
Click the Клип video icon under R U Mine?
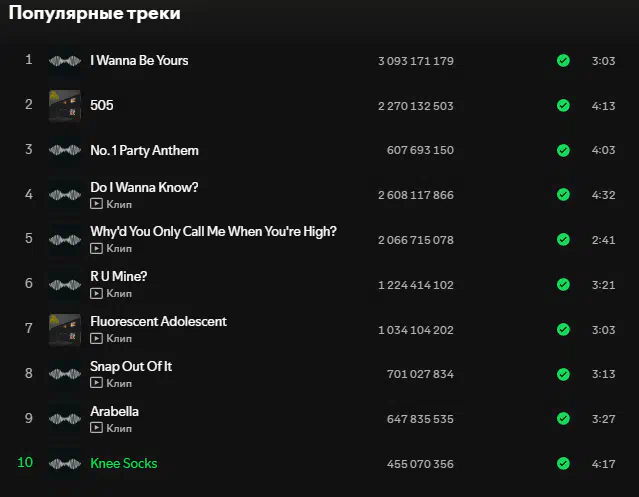96,293
